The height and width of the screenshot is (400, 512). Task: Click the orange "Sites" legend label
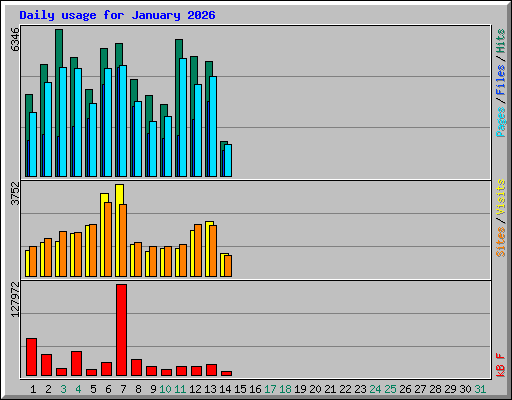point(501,242)
